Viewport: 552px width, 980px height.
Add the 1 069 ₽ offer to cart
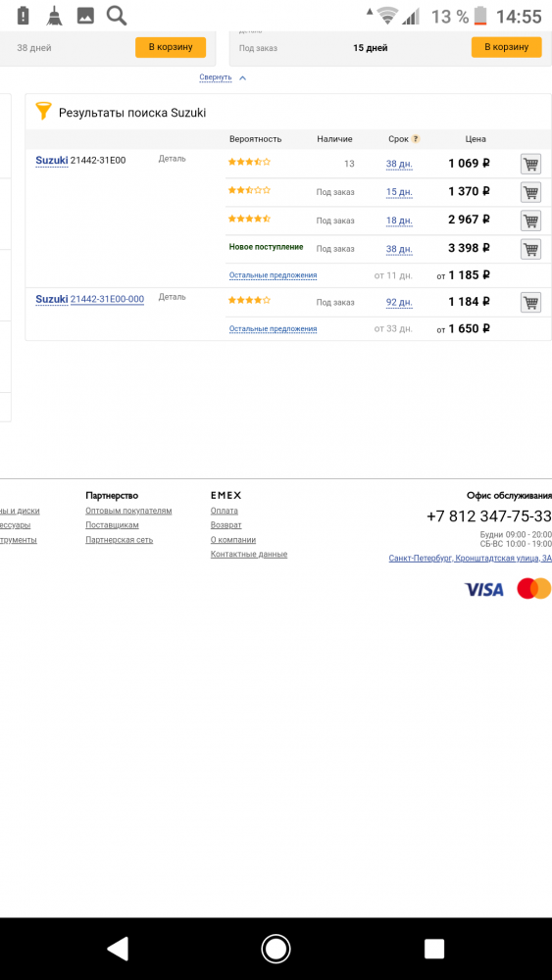click(530, 165)
